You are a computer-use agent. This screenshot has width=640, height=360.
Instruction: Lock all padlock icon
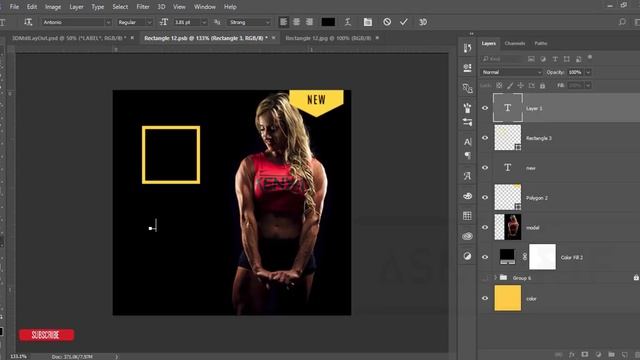pos(542,85)
